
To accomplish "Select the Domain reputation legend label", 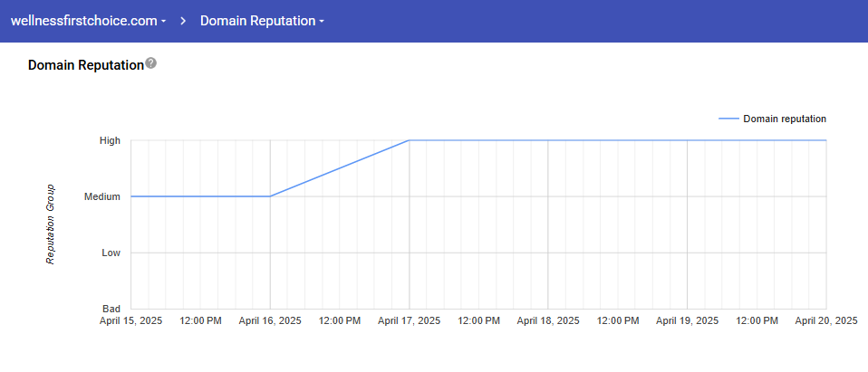I will click(x=784, y=119).
